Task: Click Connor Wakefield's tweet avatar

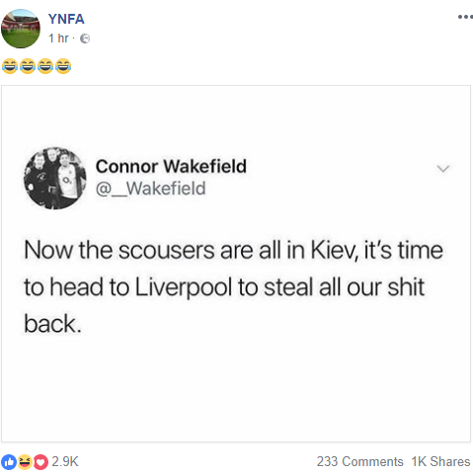Action: click(55, 178)
